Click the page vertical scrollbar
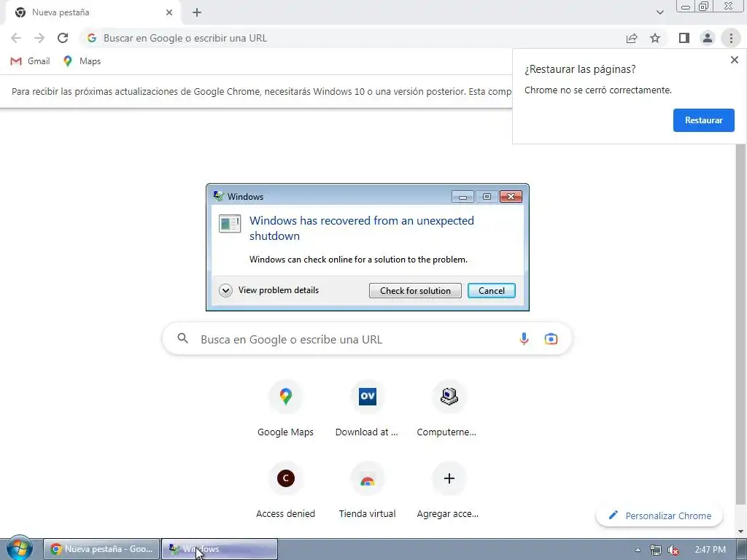Screen dimensions: 747x560 740,324
